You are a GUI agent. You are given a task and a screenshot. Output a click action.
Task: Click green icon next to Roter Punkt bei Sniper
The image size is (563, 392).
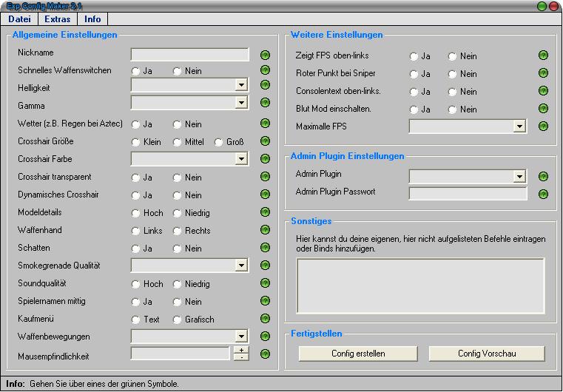[543, 73]
